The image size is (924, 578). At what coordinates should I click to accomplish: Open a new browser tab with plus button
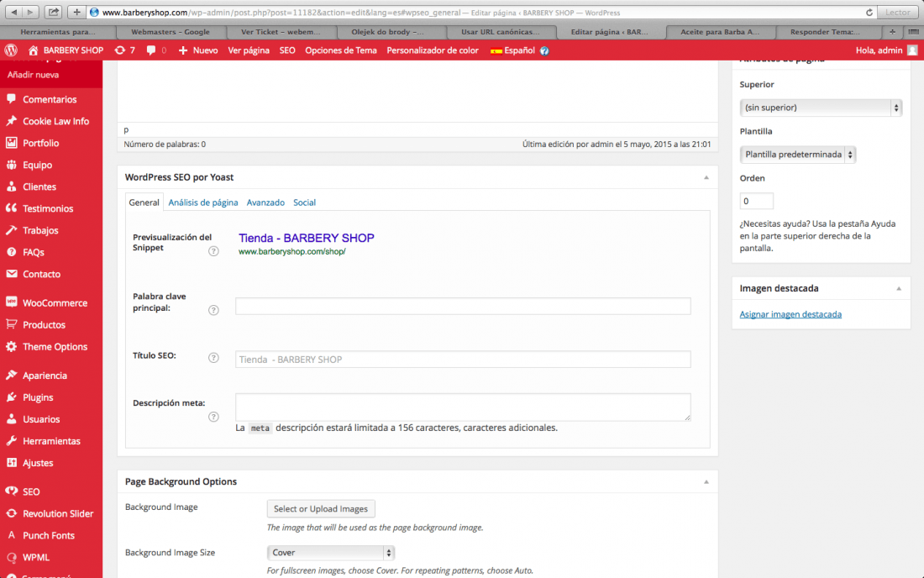[892, 32]
